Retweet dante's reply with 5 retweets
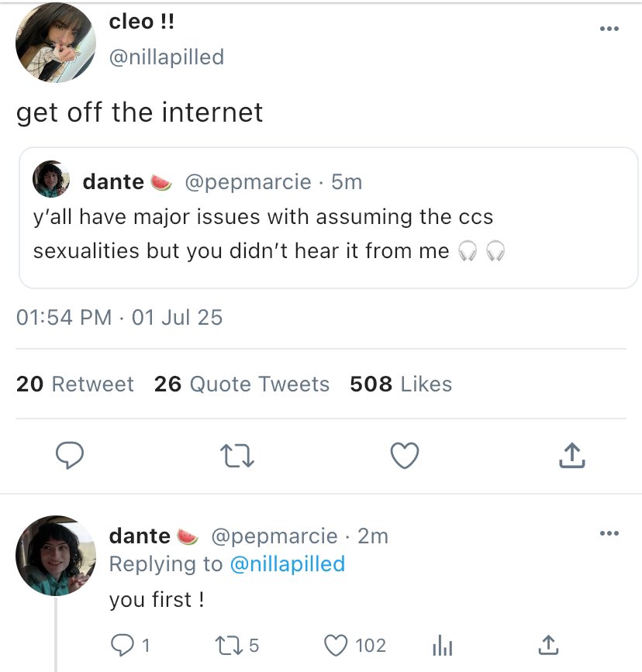The width and height of the screenshot is (642, 672). (226, 645)
